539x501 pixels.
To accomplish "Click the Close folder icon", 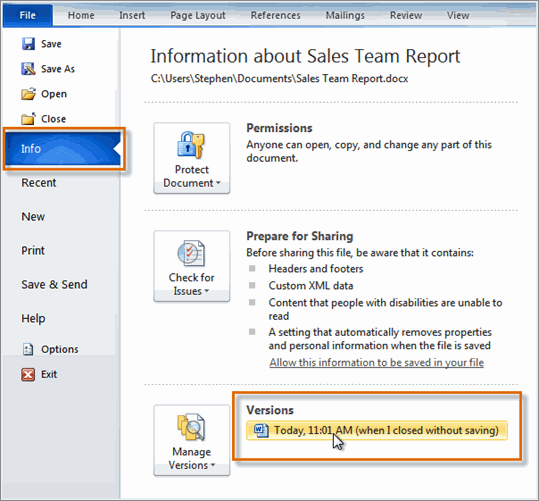I will (x=28, y=119).
